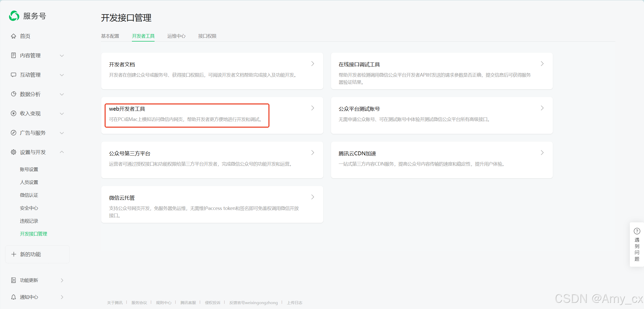Open the arrow on 公众号第三方平台 card

[x=313, y=153]
